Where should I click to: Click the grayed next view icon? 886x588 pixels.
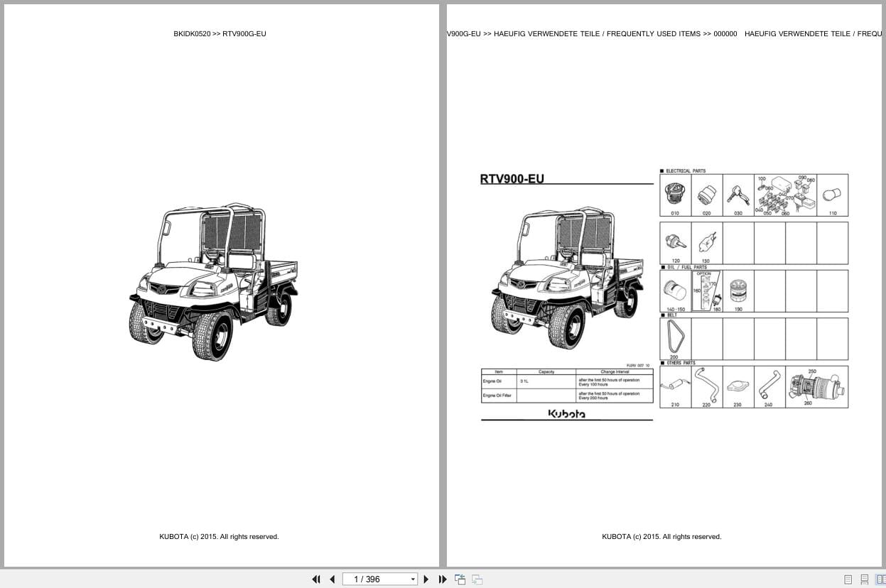(x=477, y=579)
